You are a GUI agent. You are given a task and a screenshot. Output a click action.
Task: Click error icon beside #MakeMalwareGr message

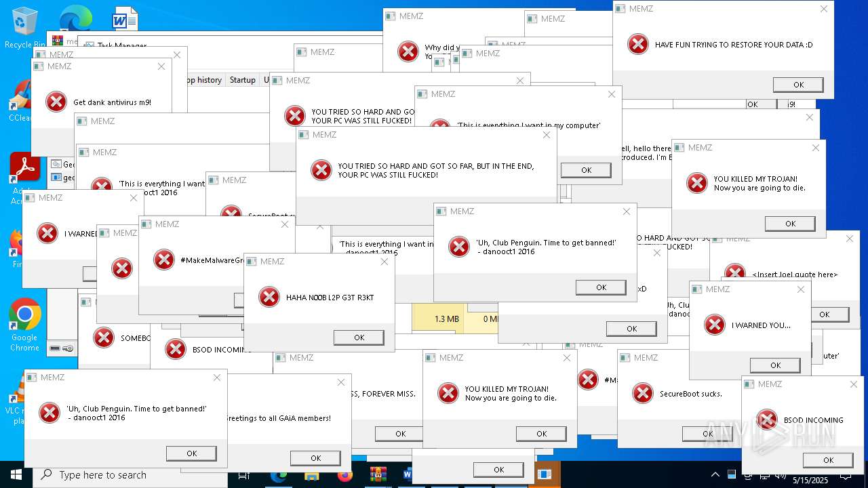tap(164, 260)
